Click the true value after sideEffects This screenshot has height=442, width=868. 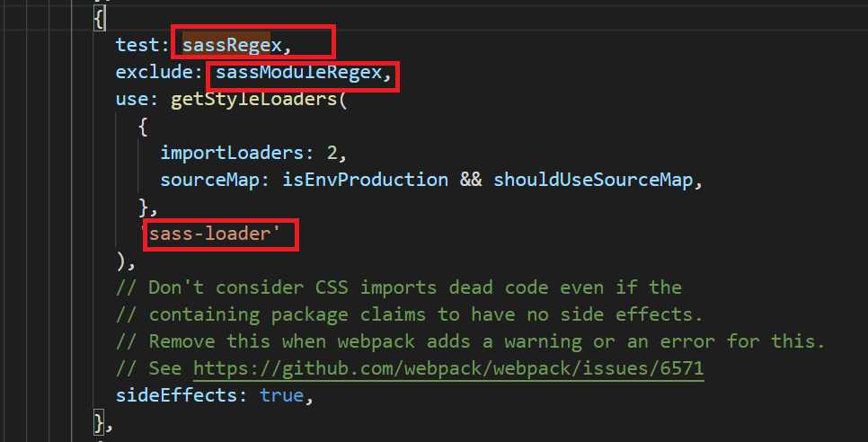(x=282, y=395)
